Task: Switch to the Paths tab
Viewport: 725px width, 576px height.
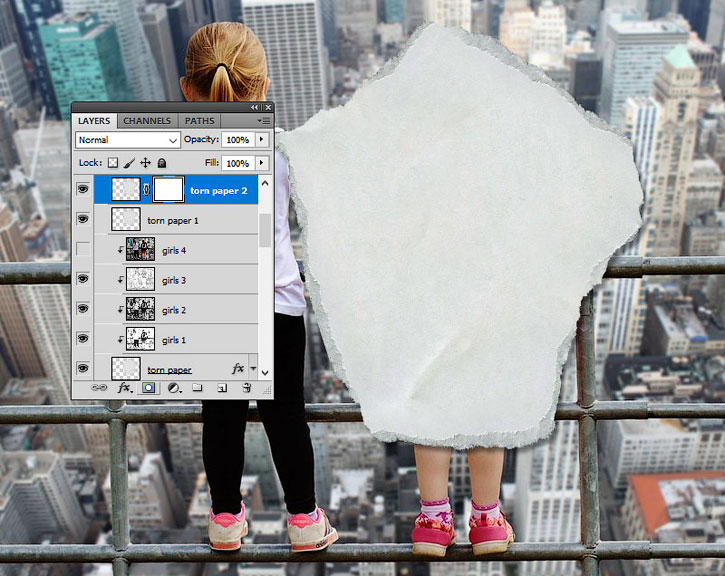Action: (x=199, y=121)
